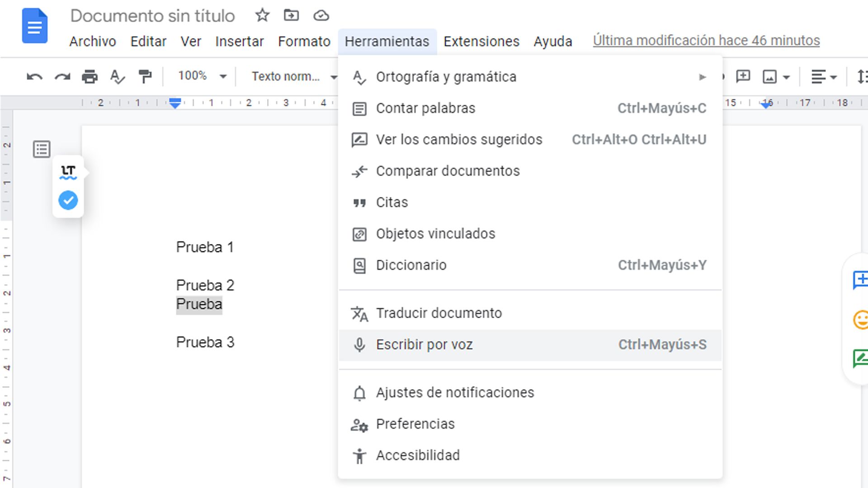Open the Última modificación hace 46 minutos link
Image resolution: width=868 pixels, height=488 pixels.
705,40
